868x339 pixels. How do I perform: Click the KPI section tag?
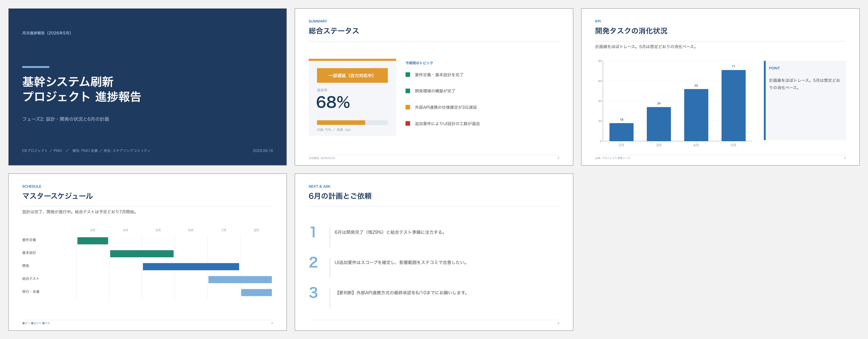[598, 21]
